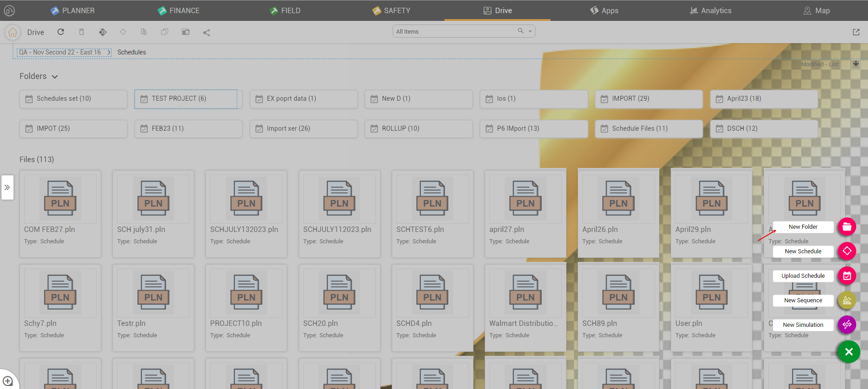
Task: Select the SCHTEST6.pln file icon
Action: 432,199
